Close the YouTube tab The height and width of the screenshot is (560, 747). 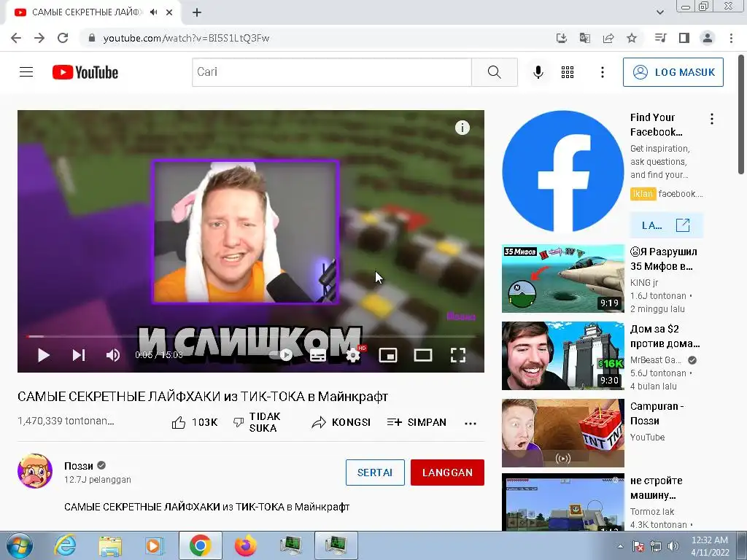169,12
